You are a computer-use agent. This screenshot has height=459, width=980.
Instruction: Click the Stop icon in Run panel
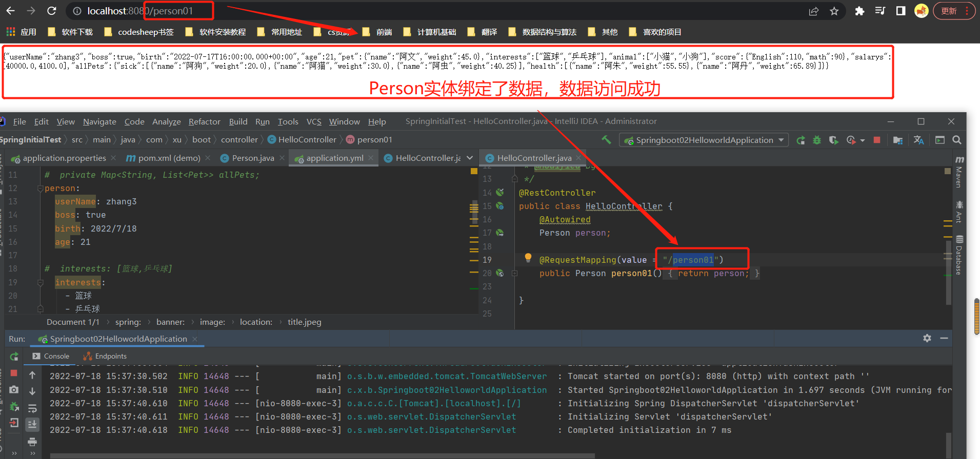[14, 373]
